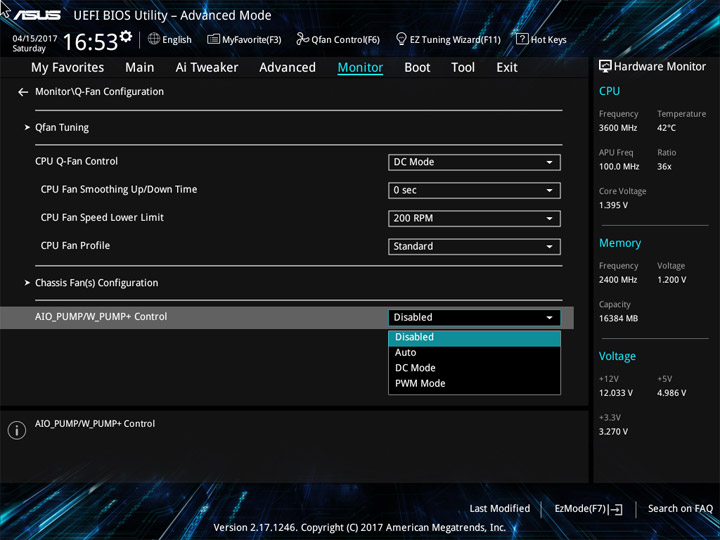Go to the Advanced tab
Screen dimensions: 720x540
[x=287, y=68]
